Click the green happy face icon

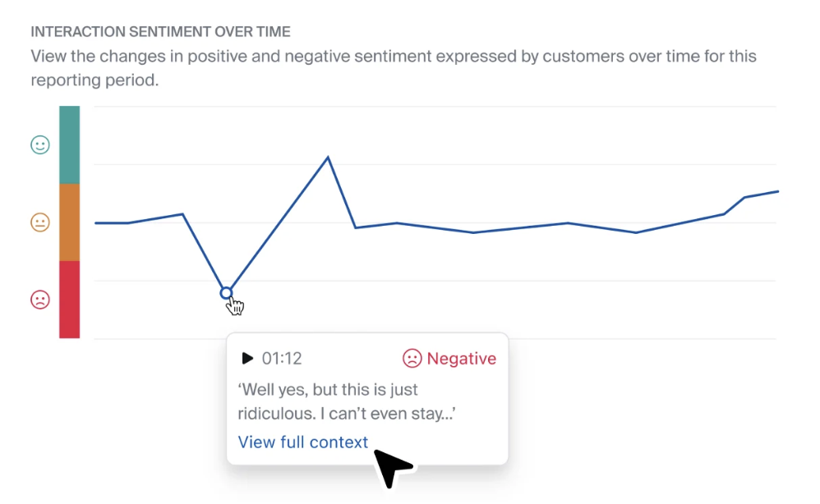click(x=39, y=145)
